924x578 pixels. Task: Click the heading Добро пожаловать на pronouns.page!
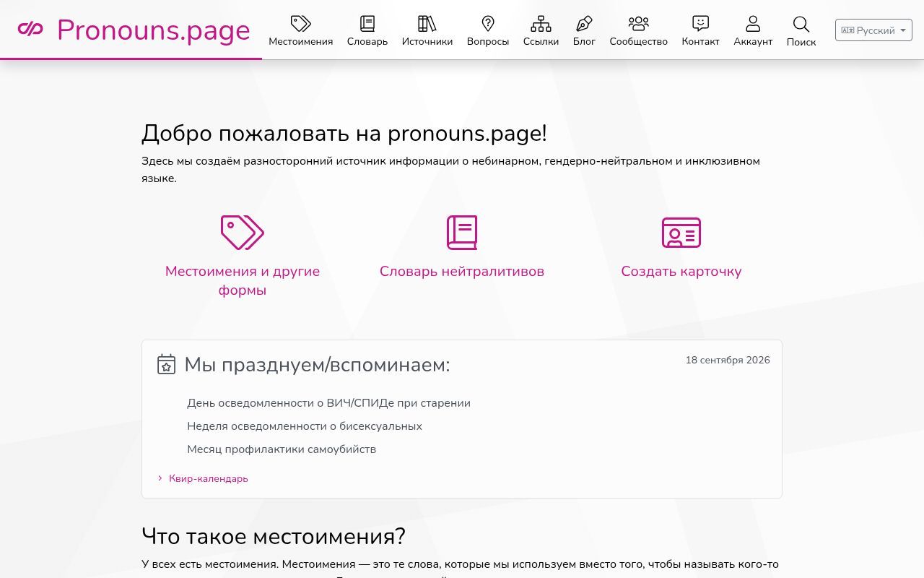click(344, 133)
